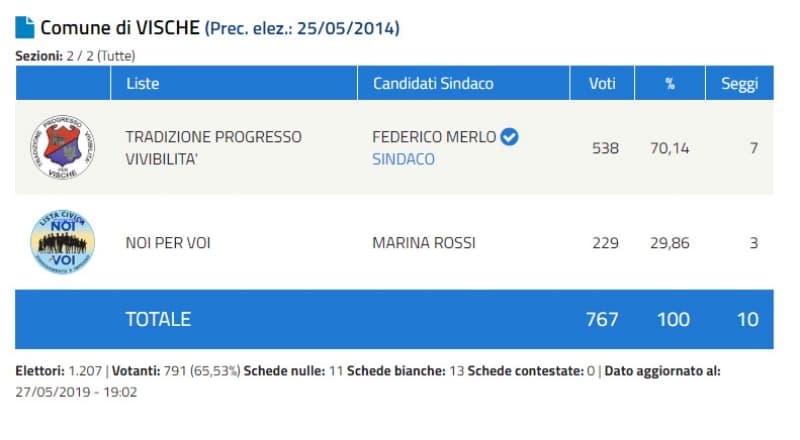The width and height of the screenshot is (800, 440).
Task: Click the TOTALE row label
Action: pyautogui.click(x=158, y=319)
